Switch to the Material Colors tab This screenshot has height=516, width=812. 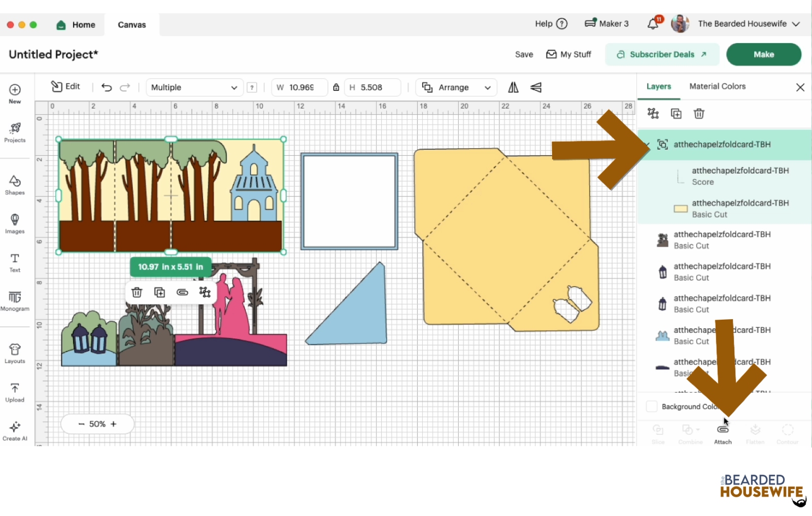pos(717,86)
